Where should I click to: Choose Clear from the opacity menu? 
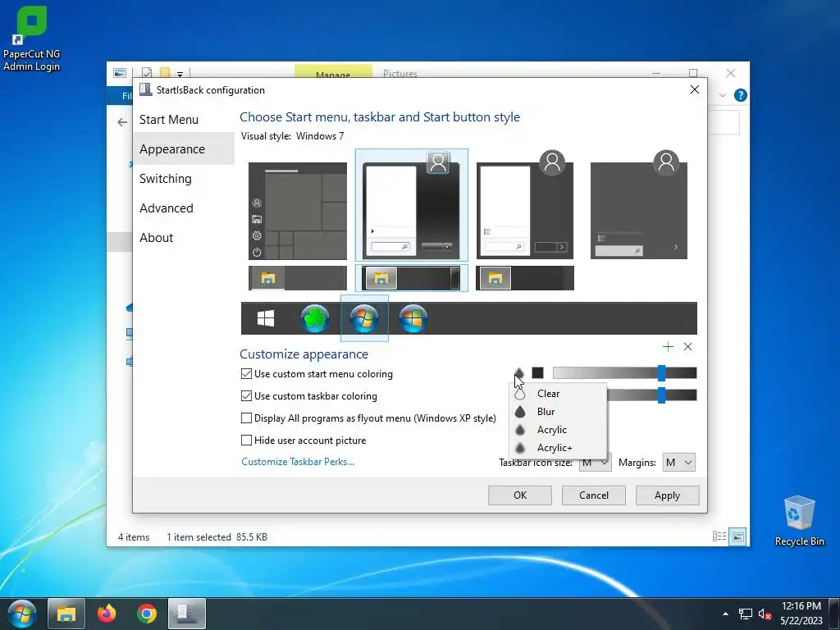click(x=558, y=394)
